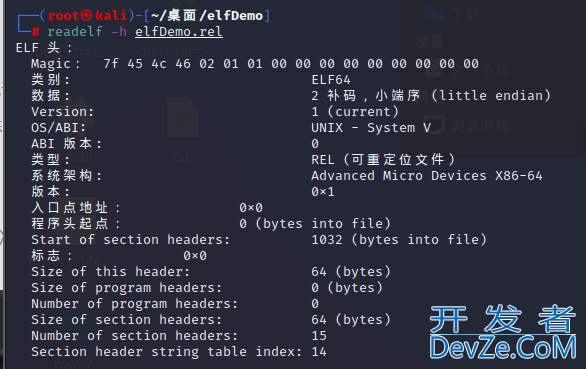Click the -h option in the command

(119, 32)
